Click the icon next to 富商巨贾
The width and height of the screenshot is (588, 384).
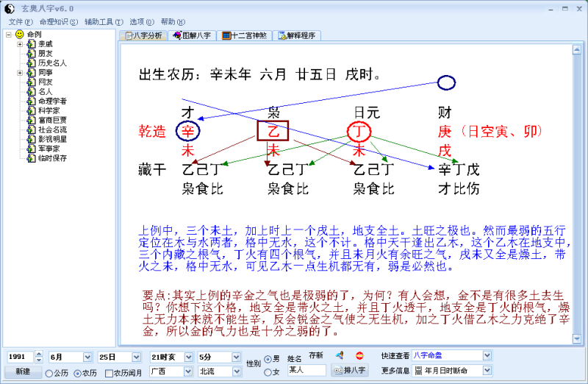point(31,121)
